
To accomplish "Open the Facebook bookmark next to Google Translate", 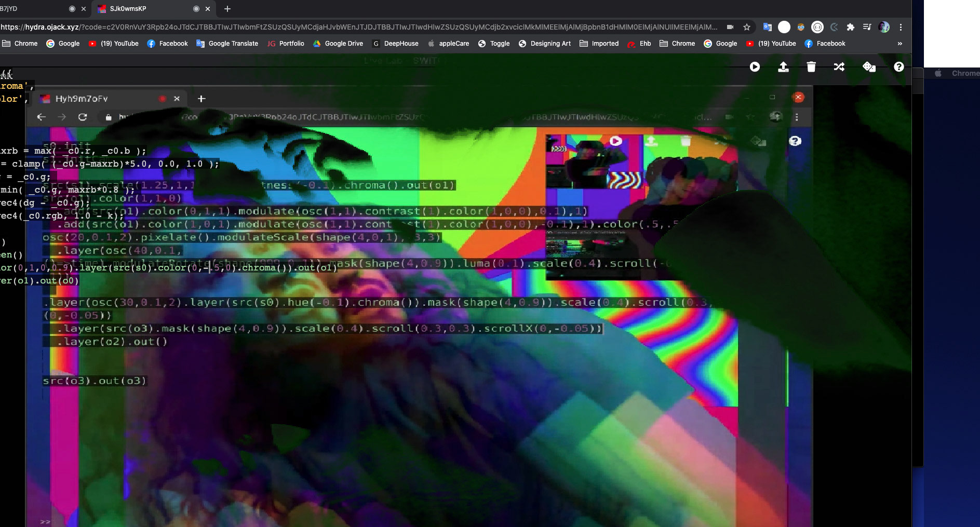I will pyautogui.click(x=167, y=44).
